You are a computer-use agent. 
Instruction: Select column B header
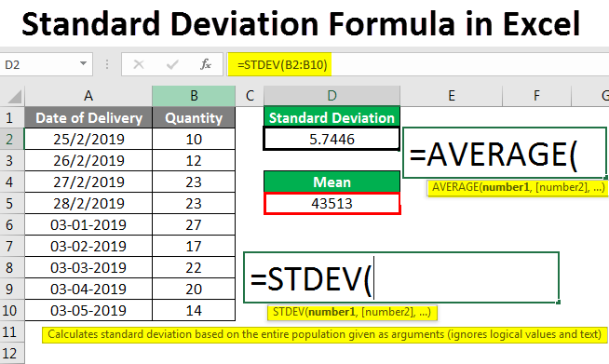pos(194,96)
